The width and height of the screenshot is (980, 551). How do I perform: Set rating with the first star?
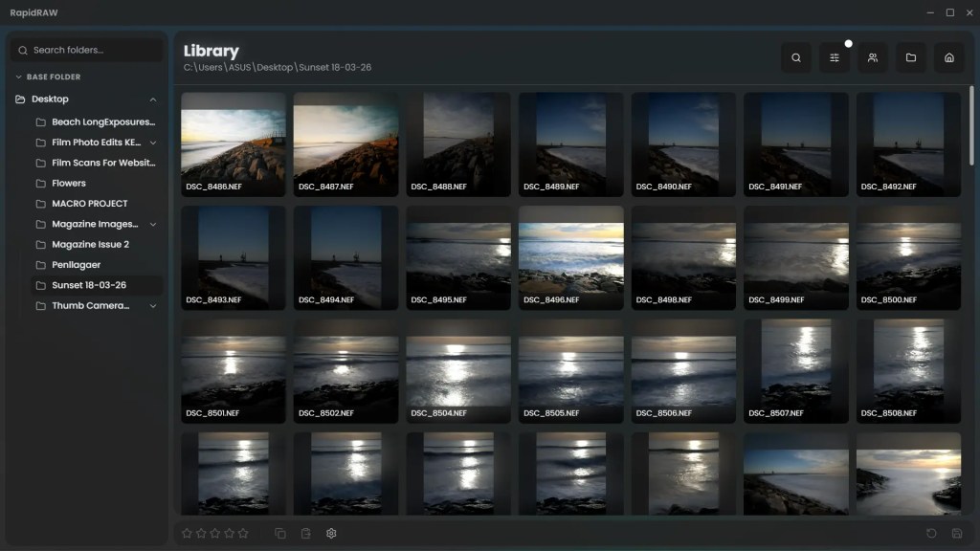tap(188, 533)
